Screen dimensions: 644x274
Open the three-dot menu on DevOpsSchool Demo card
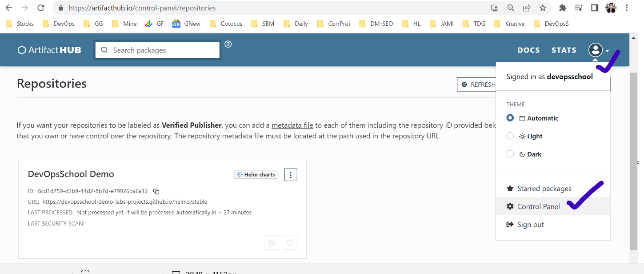point(291,175)
